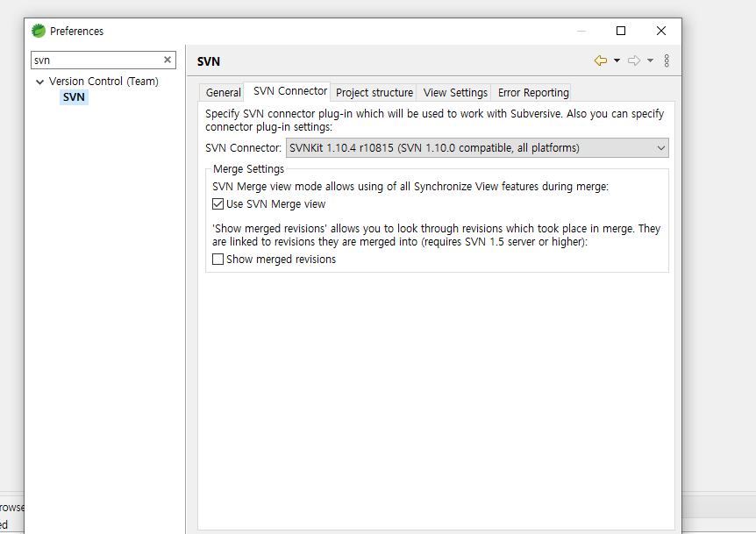Uncheck Use SVN Merge view
This screenshot has width=756, height=534.
pyautogui.click(x=218, y=203)
